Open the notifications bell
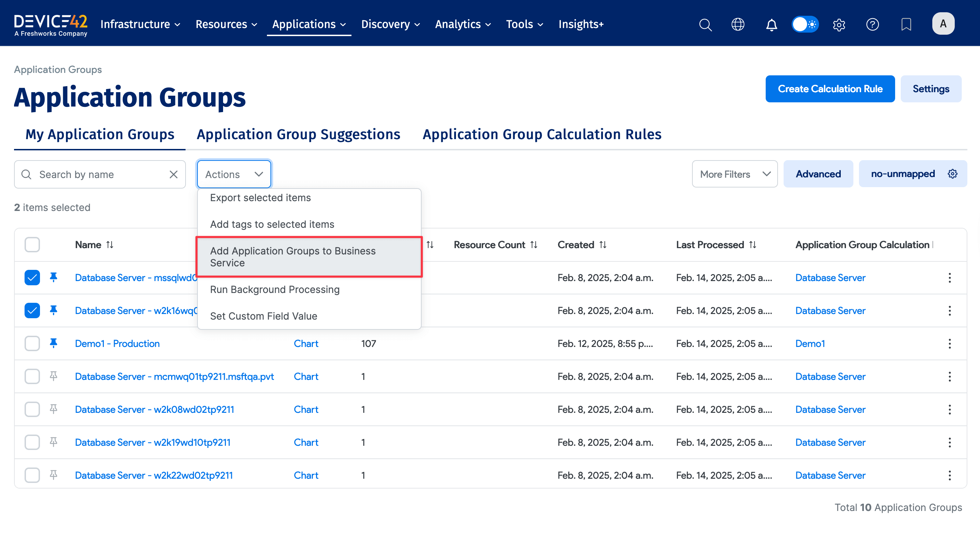 pyautogui.click(x=771, y=24)
